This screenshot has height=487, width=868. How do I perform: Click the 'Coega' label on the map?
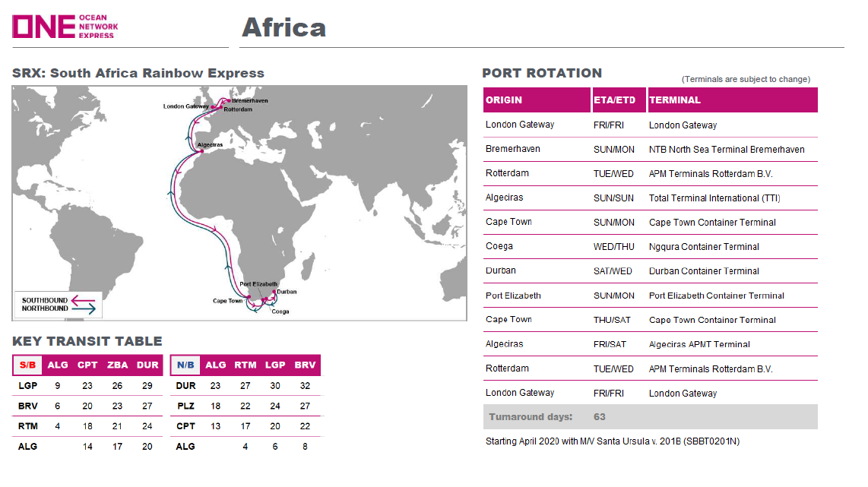tap(280, 311)
